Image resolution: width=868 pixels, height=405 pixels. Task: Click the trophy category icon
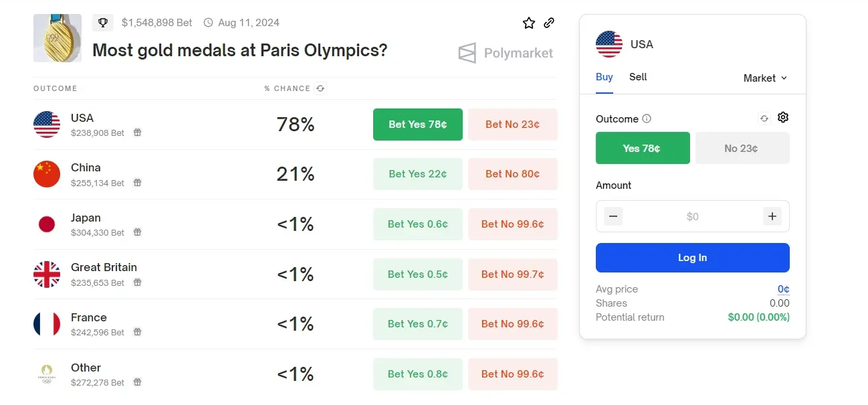103,23
